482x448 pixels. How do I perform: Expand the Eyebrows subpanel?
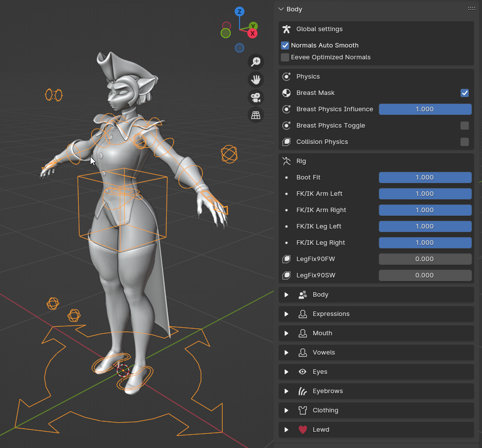click(287, 391)
